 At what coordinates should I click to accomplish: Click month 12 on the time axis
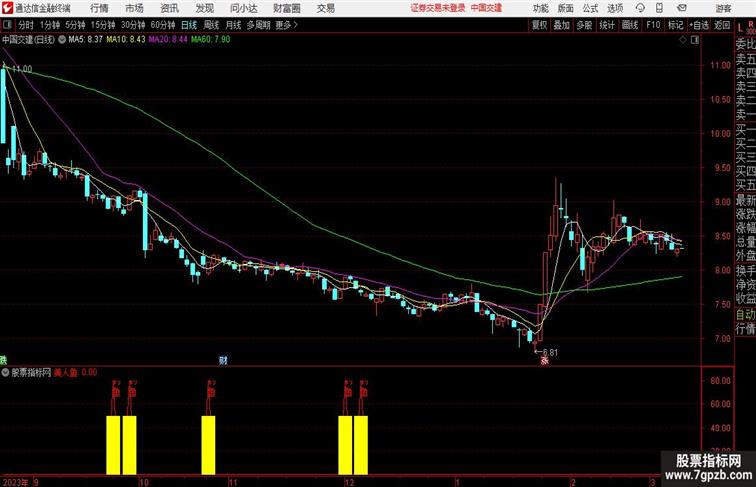coord(350,482)
